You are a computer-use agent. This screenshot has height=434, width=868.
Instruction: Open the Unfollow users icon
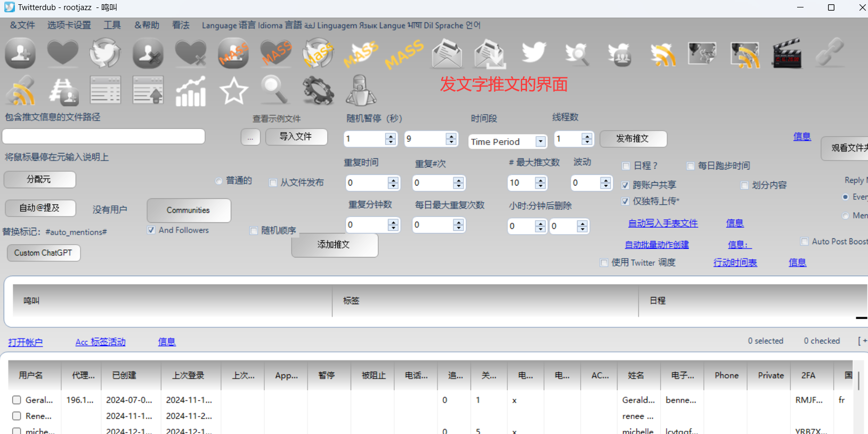coord(148,53)
